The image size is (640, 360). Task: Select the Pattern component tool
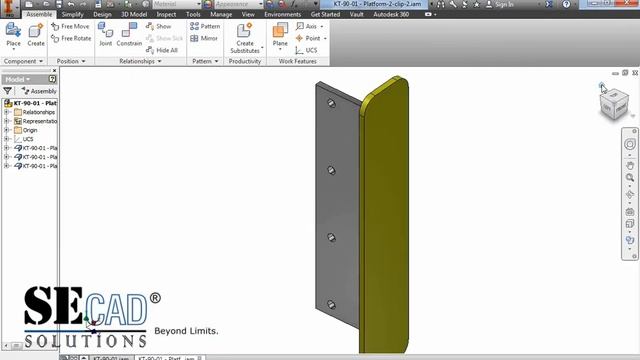point(205,26)
